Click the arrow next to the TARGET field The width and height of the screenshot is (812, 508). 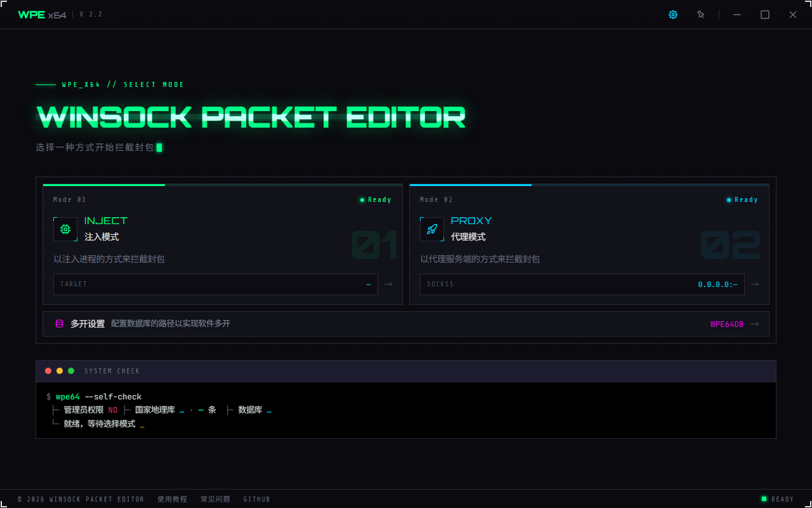point(388,284)
